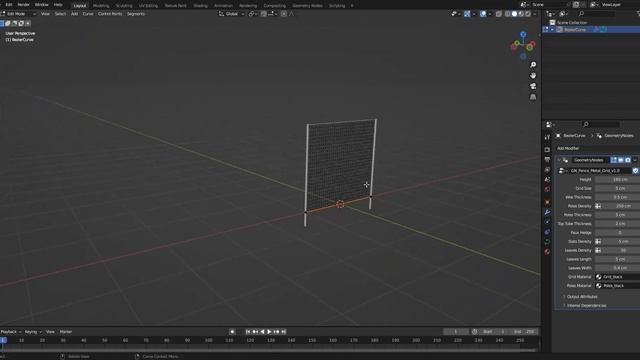This screenshot has width=640, height=360.
Task: Switch to rendered viewport shading
Action: click(x=528, y=14)
